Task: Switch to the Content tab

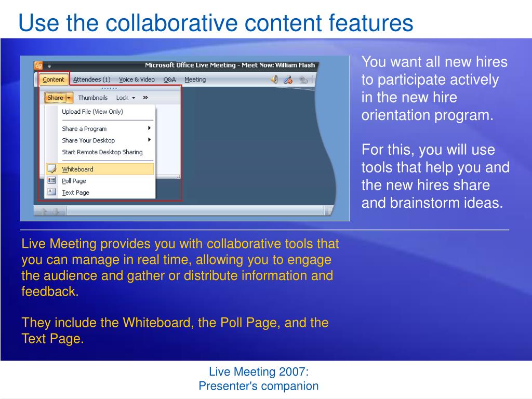Action: 53,79
